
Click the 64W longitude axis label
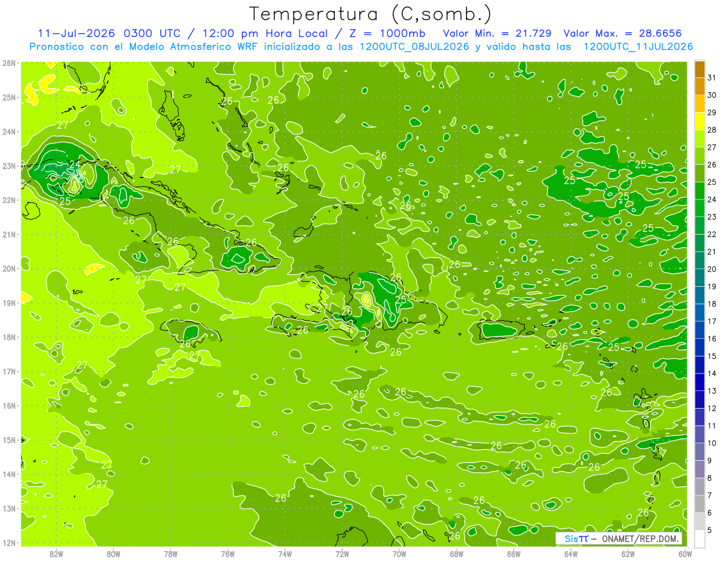(x=571, y=554)
